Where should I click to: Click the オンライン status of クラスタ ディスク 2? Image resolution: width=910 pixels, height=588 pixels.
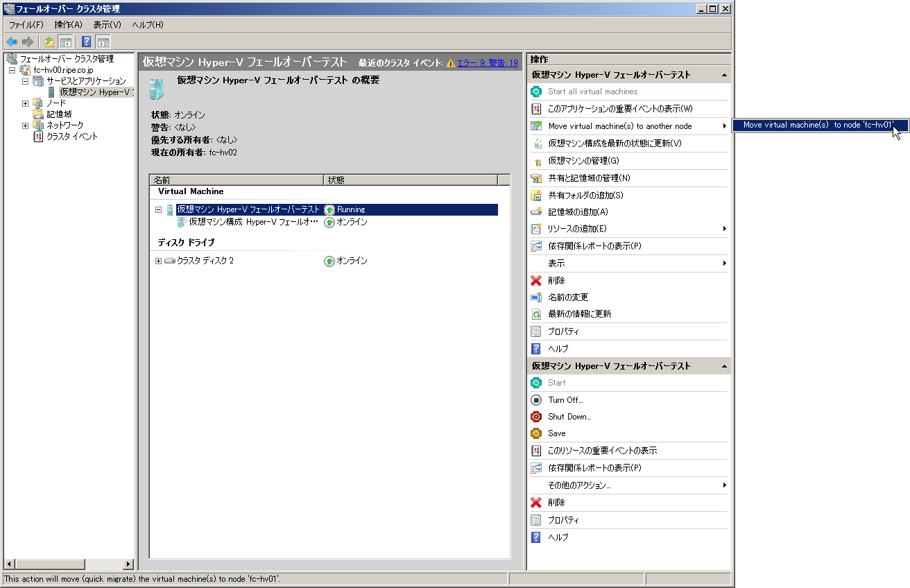tap(352, 261)
